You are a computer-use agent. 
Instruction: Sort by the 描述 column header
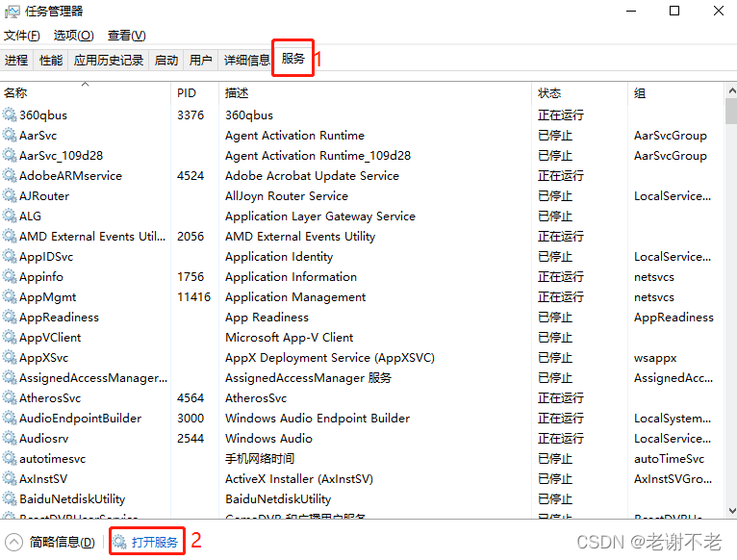point(375,92)
